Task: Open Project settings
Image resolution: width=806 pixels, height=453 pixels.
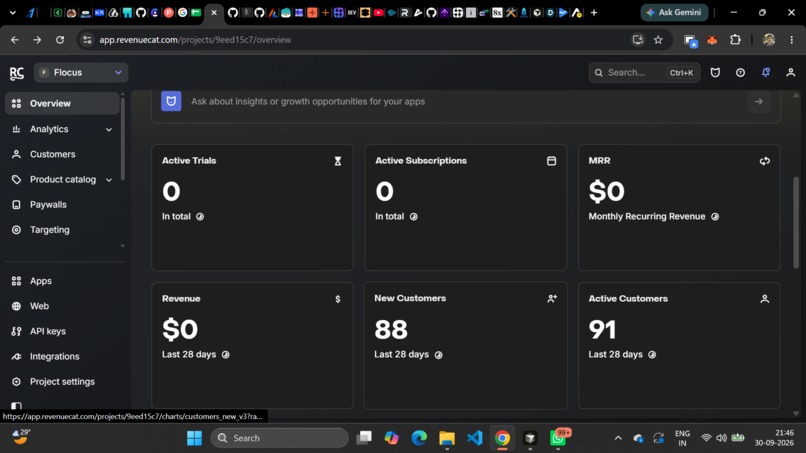Action: pos(62,382)
